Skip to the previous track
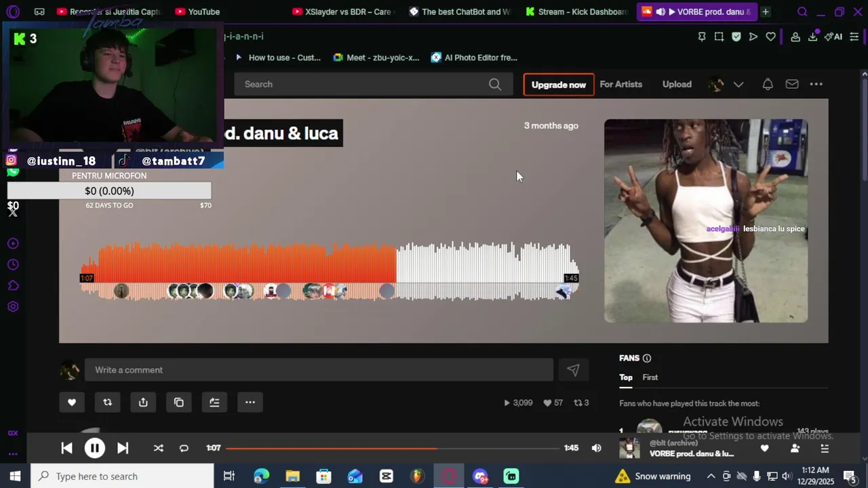 (66, 448)
